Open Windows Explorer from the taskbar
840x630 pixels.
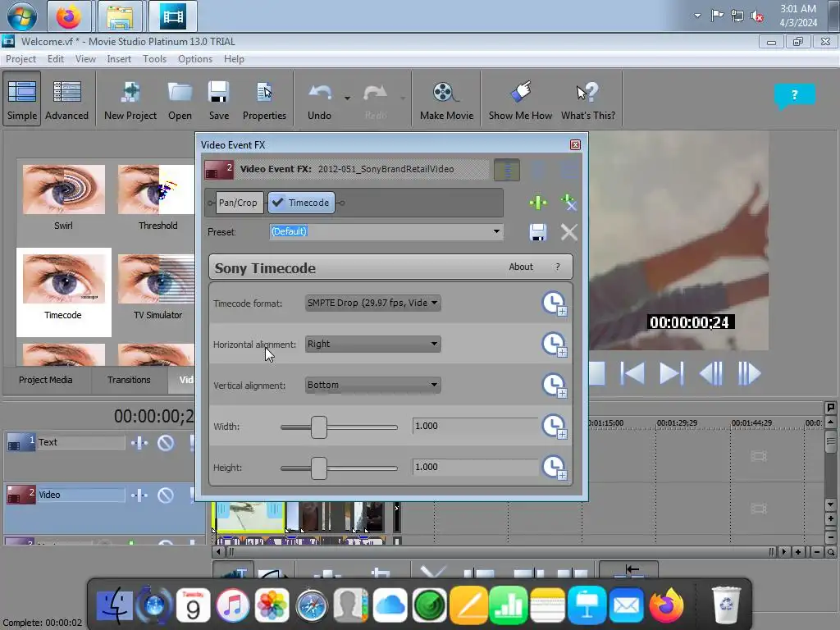tap(121, 16)
